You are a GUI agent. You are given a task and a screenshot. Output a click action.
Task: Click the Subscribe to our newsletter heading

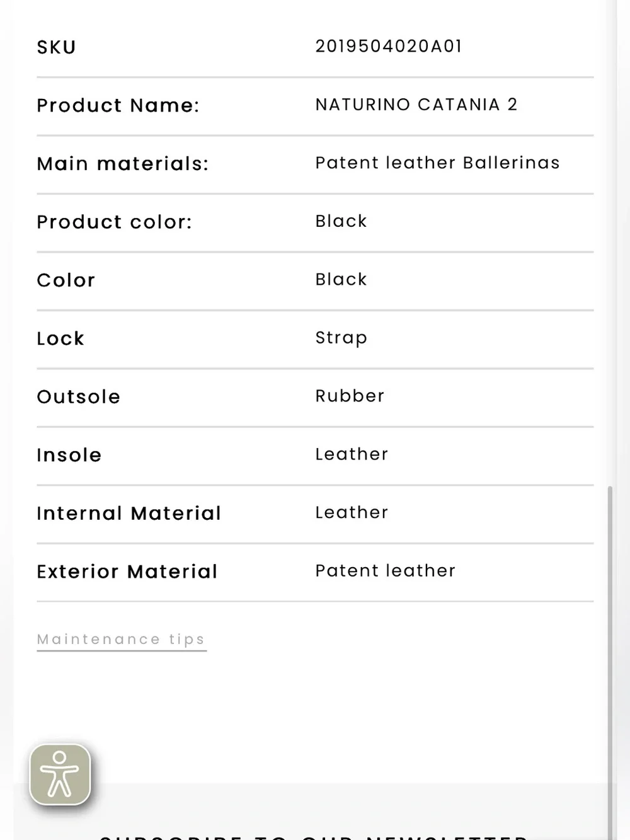coord(314,836)
